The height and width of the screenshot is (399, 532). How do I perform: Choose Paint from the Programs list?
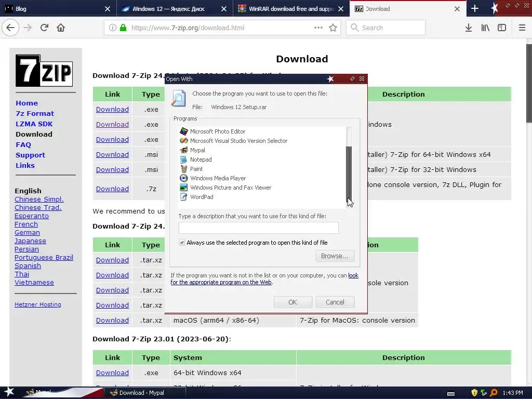(196, 169)
